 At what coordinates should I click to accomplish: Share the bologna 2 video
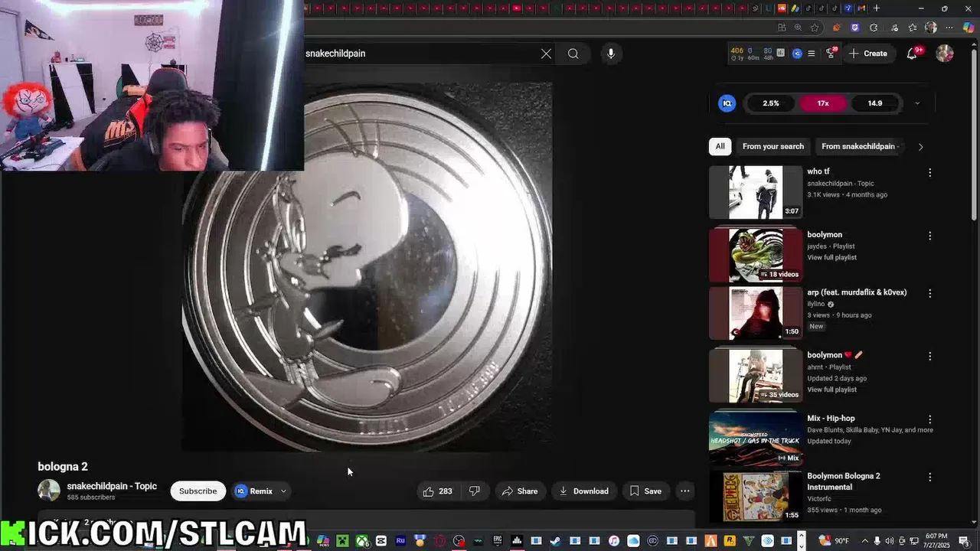pyautogui.click(x=520, y=491)
